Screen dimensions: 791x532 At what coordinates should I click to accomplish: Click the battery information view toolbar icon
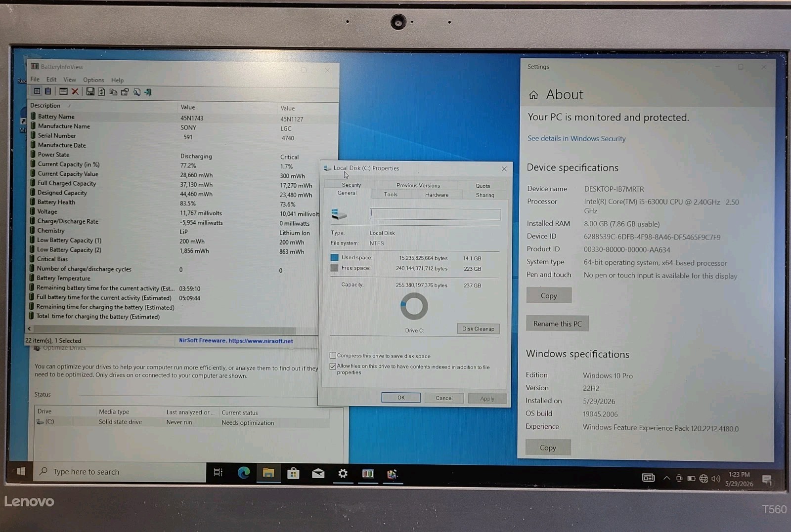pos(37,91)
